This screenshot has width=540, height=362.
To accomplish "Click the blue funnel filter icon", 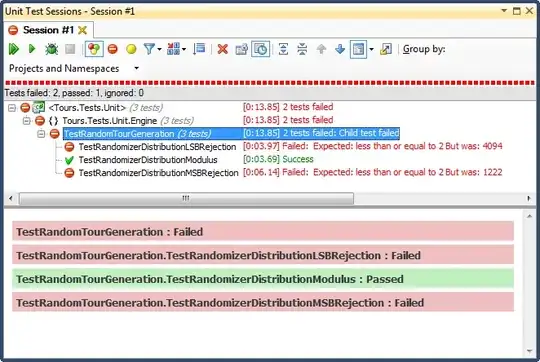I will (149, 49).
